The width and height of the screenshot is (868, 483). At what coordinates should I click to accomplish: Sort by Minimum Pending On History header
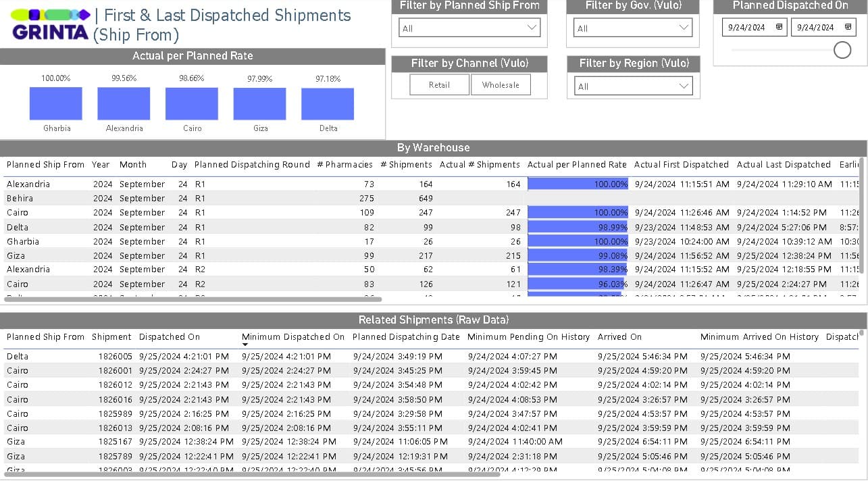point(528,336)
